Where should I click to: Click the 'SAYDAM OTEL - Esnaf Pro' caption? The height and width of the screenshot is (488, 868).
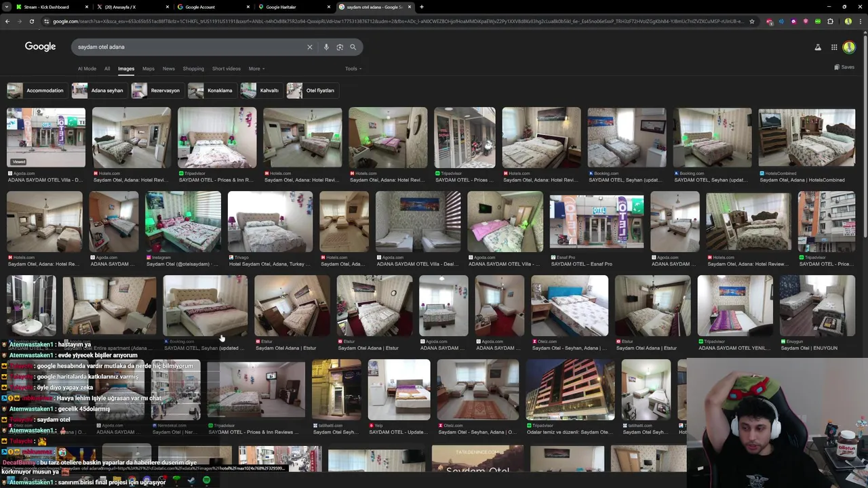point(581,264)
